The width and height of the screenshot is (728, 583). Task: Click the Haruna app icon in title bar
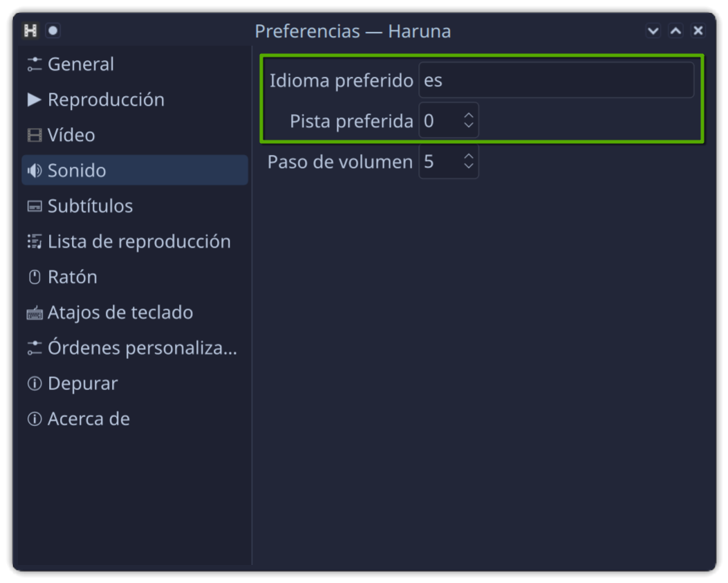point(30,30)
